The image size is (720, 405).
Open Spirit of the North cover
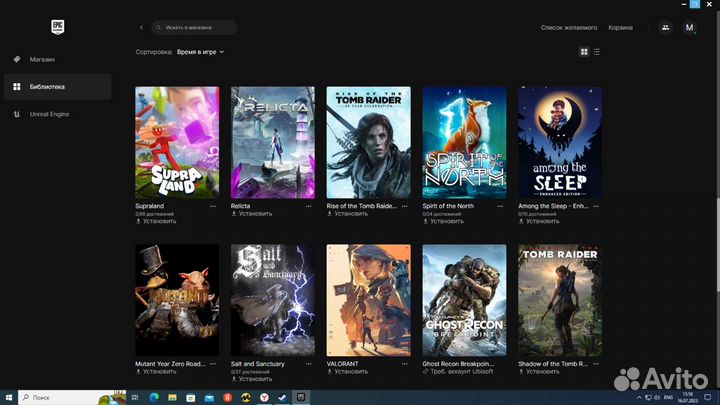[464, 143]
